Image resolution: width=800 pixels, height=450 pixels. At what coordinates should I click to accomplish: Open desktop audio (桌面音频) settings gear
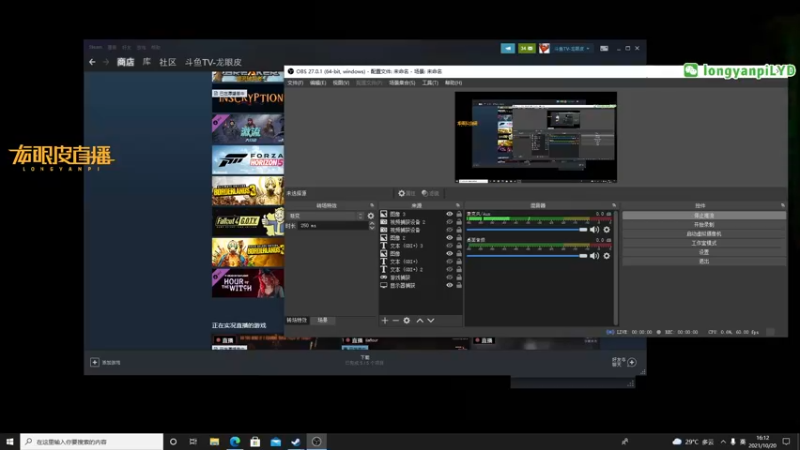click(607, 256)
